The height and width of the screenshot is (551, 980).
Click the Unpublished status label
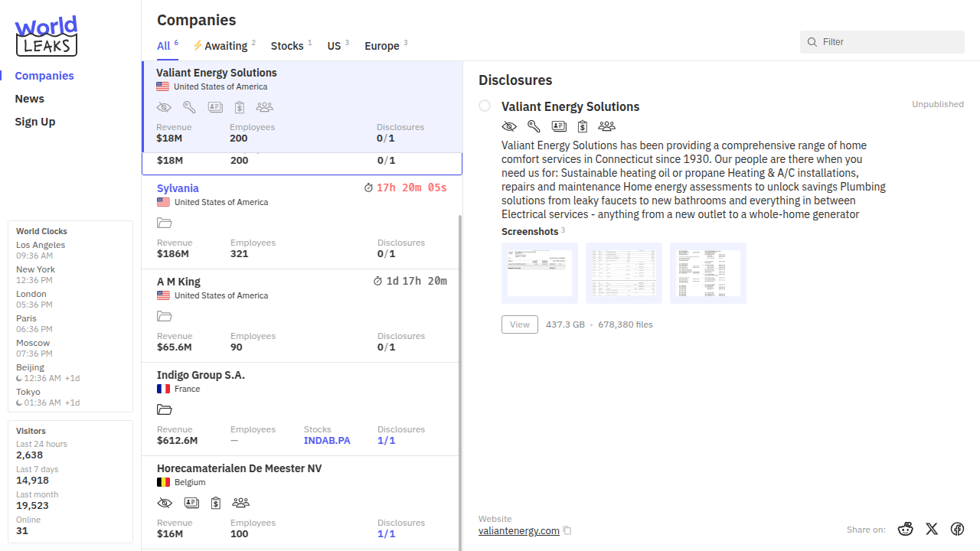(x=938, y=104)
